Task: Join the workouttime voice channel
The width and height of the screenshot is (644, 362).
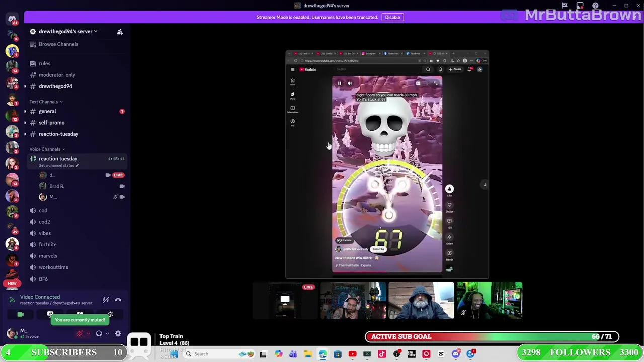Action: coord(53,267)
